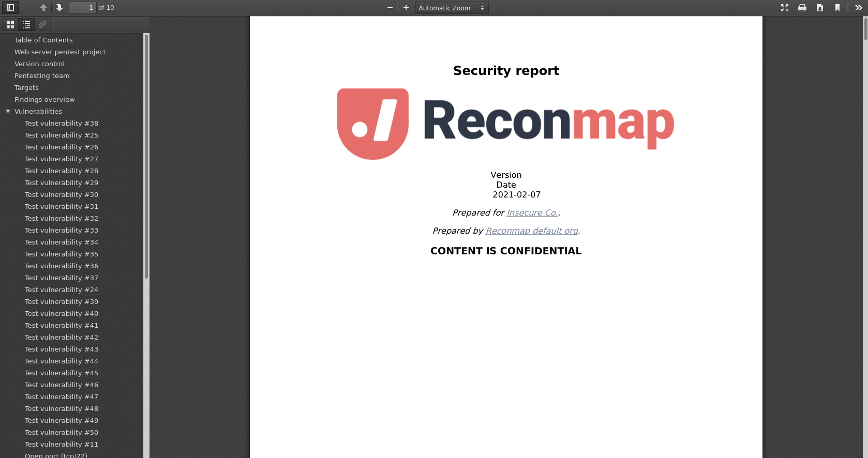Screen dimensions: 868x458
Task: Open Test vulnerability #48 entry
Action: tap(62, 408)
